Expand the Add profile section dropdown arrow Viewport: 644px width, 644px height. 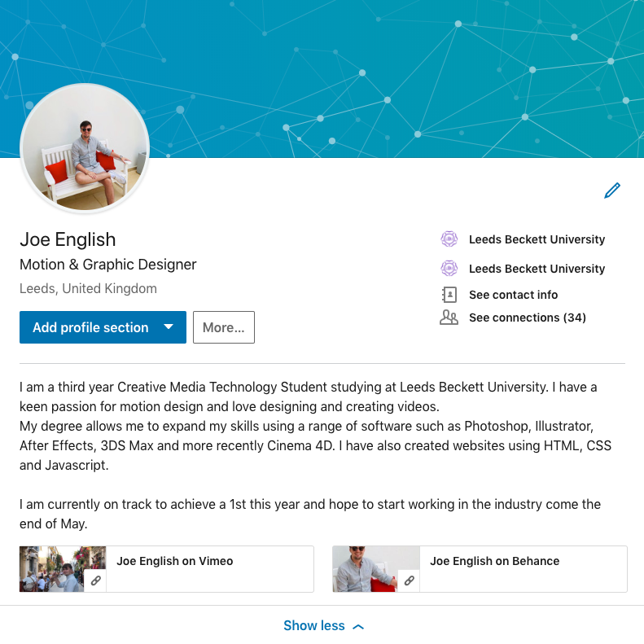pyautogui.click(x=169, y=327)
